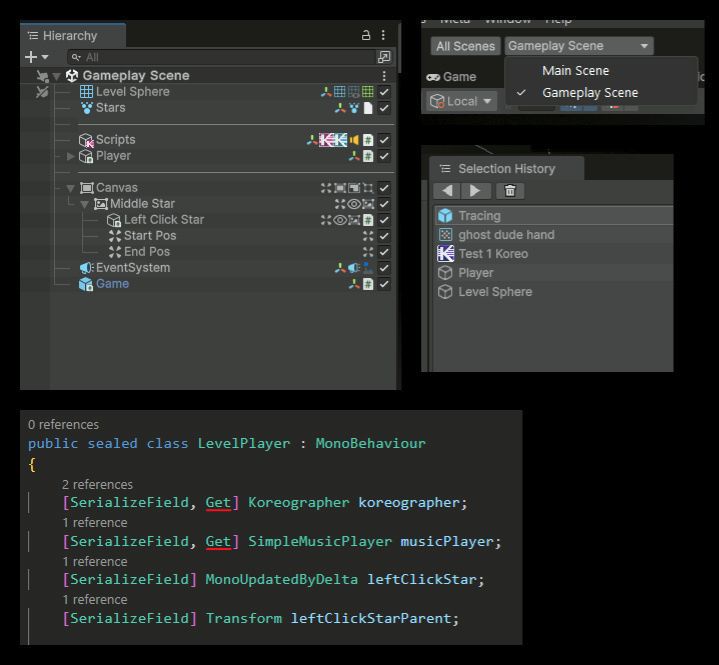The height and width of the screenshot is (665, 719).
Task: Click the orange audio speaker icon on Scripts row
Action: pos(354,140)
